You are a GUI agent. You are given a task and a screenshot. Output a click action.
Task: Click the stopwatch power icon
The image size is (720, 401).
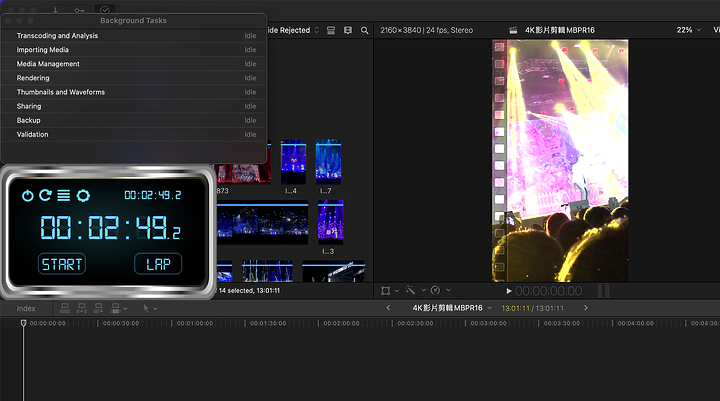pyautogui.click(x=28, y=196)
